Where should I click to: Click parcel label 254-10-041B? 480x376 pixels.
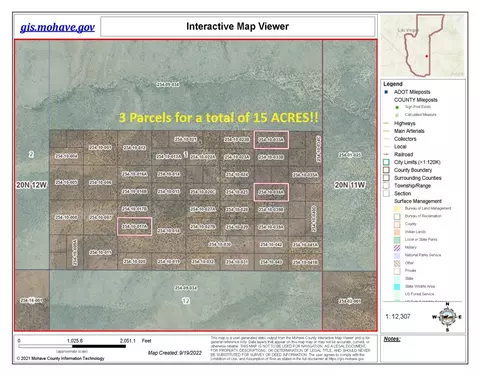pyautogui.click(x=305, y=262)
